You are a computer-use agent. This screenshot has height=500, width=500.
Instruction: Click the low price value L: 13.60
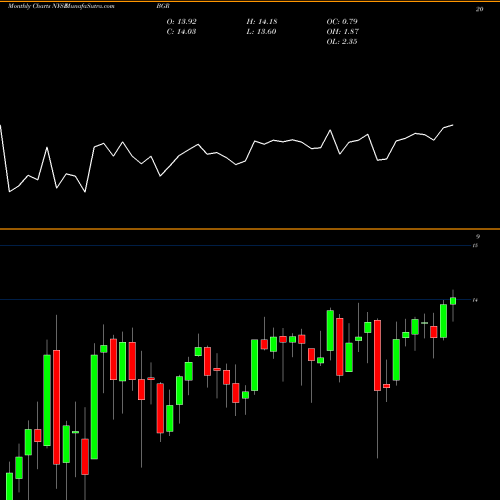point(261,32)
